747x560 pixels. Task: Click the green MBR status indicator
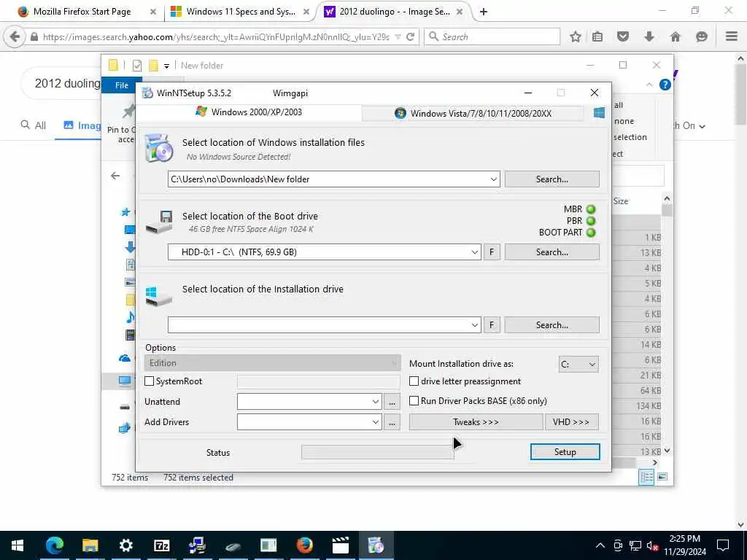(591, 209)
